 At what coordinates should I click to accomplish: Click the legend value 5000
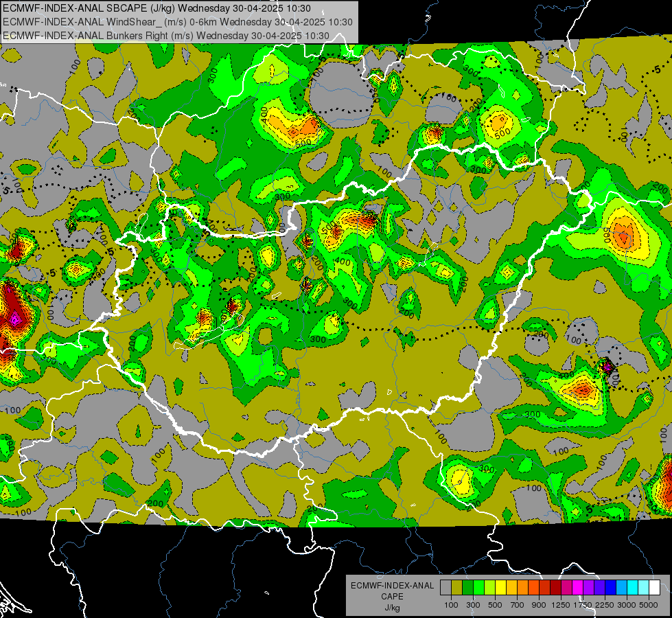click(649, 605)
